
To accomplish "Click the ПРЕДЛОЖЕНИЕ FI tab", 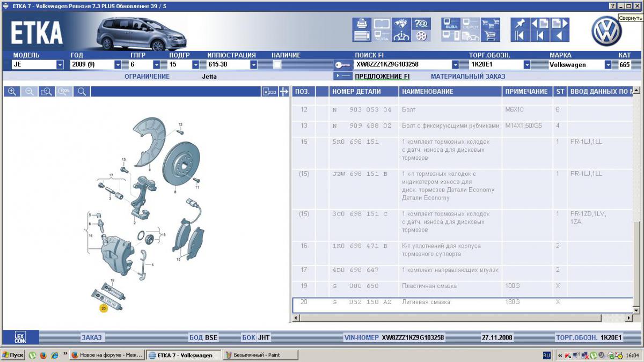I will (382, 76).
